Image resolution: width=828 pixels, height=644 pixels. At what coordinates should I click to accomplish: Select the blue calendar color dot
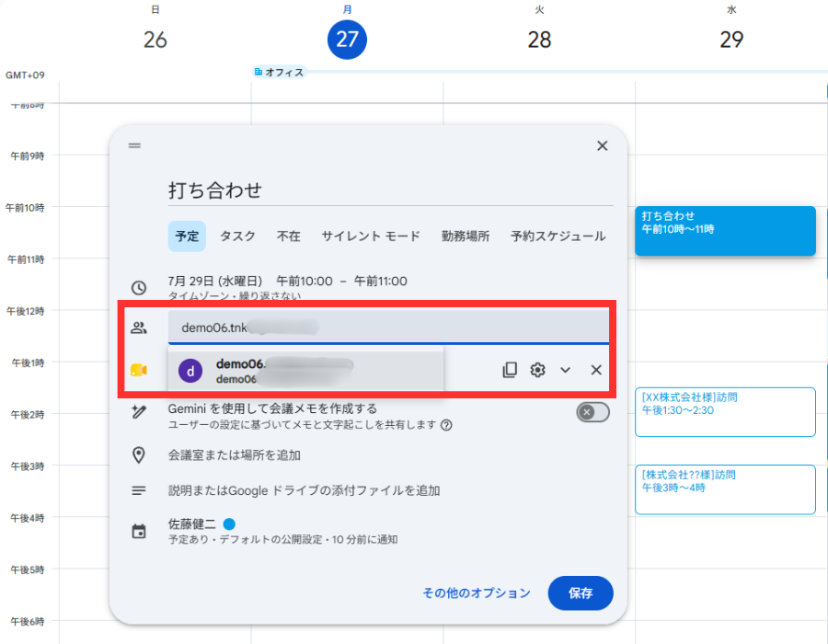[229, 524]
